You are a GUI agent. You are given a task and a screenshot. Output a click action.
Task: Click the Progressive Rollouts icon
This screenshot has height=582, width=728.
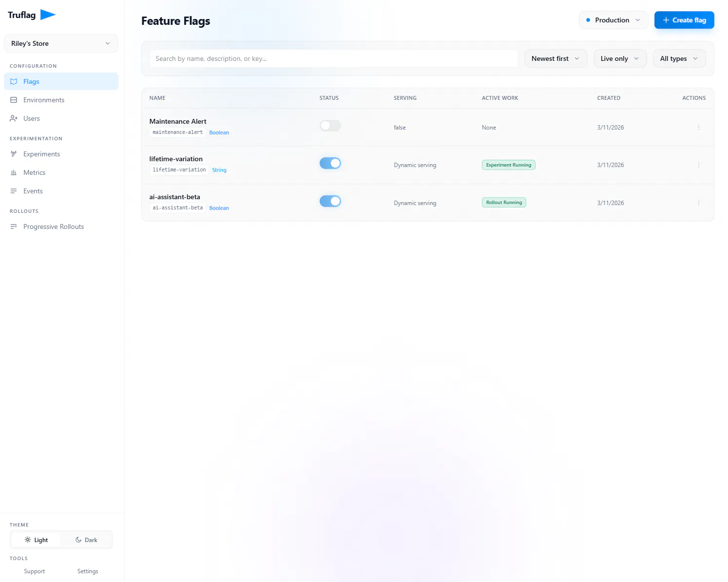pyautogui.click(x=14, y=226)
